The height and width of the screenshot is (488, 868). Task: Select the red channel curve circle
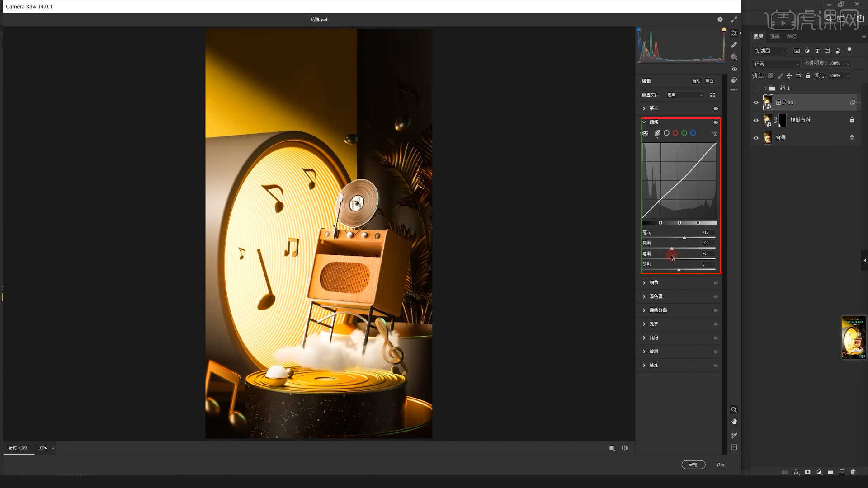pos(675,133)
